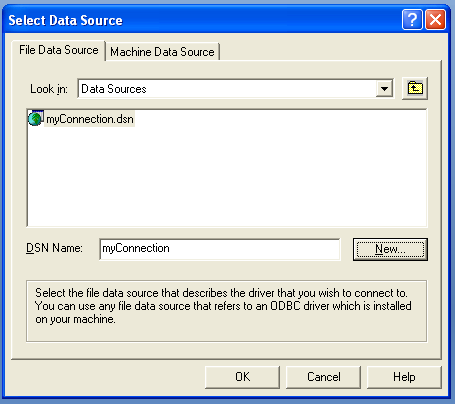Open Help using the bottom Help button

pyautogui.click(x=404, y=377)
